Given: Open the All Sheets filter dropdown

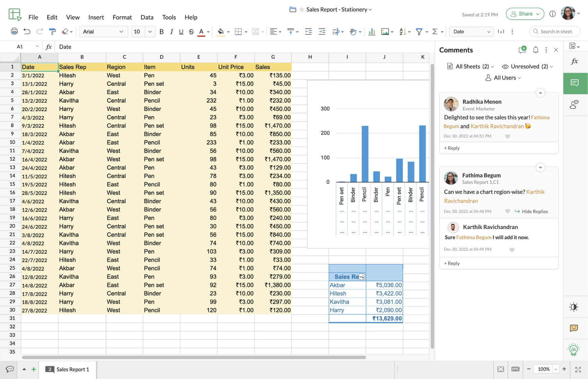Looking at the screenshot, I should click(471, 66).
